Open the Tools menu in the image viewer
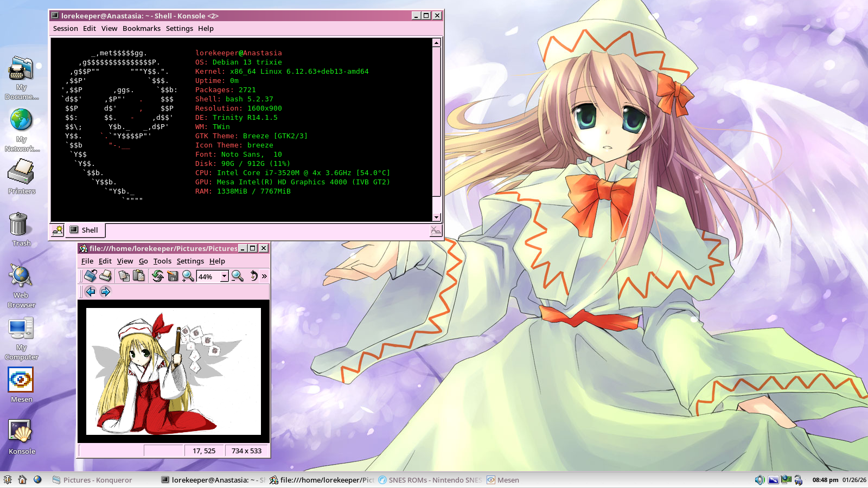The height and width of the screenshot is (488, 868). pos(162,261)
